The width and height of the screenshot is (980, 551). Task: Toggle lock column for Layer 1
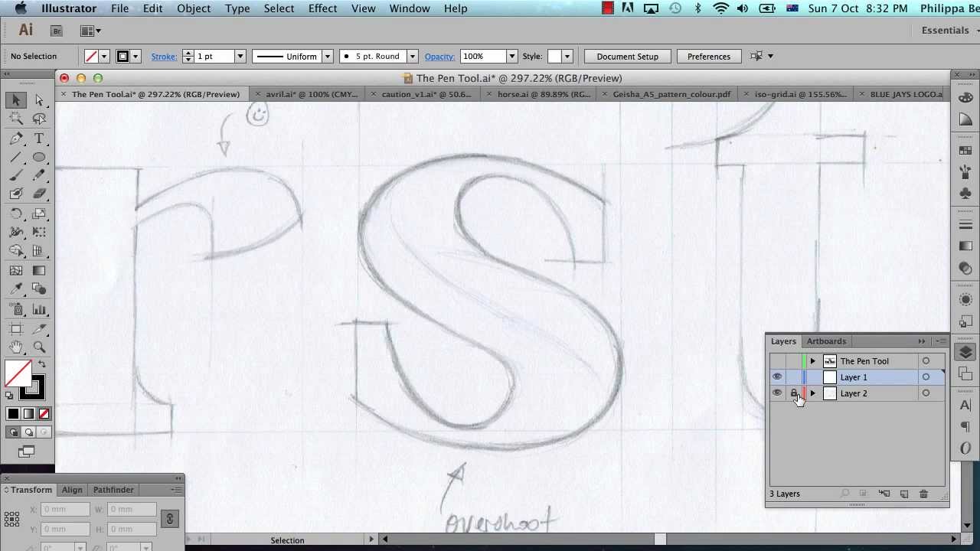pos(794,377)
